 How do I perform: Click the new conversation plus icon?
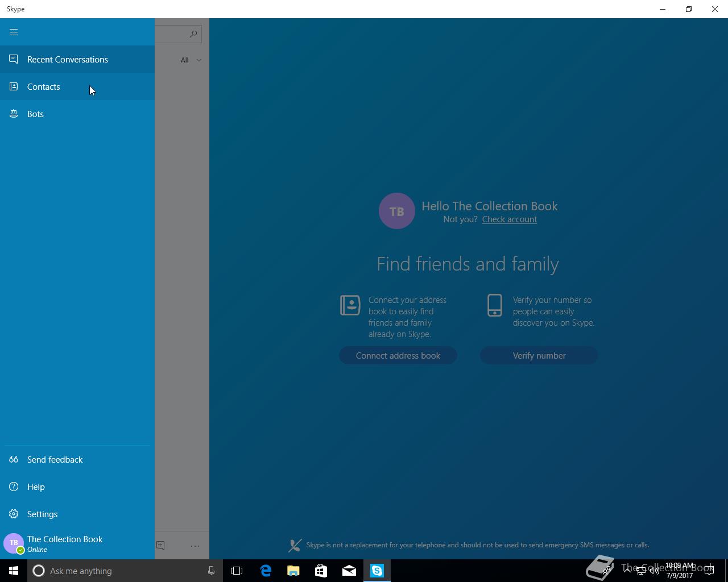click(160, 545)
